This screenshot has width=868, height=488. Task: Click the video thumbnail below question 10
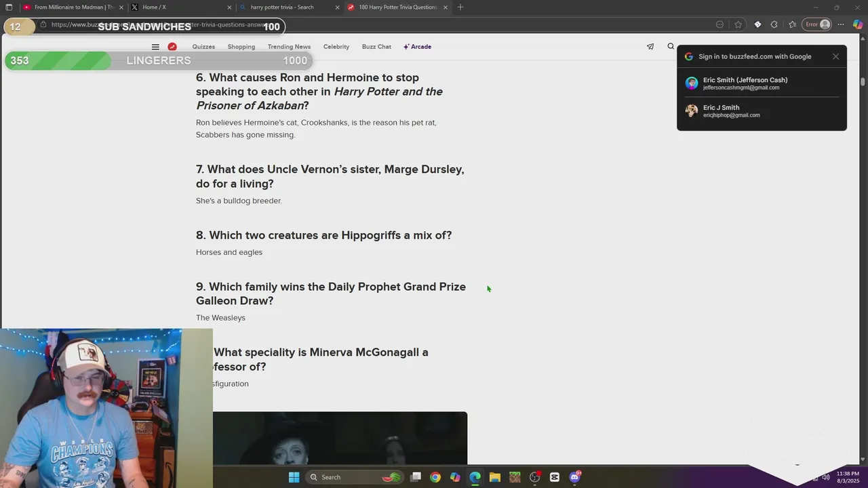[340, 438]
